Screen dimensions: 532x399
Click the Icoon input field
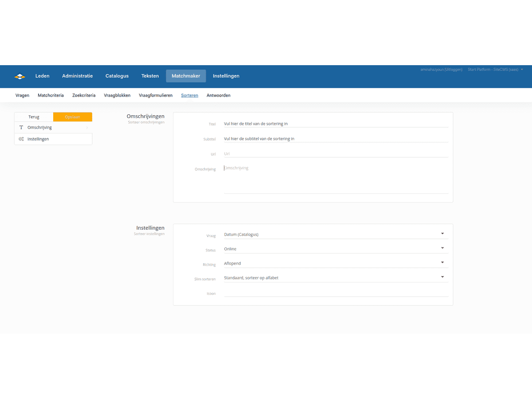(336, 293)
